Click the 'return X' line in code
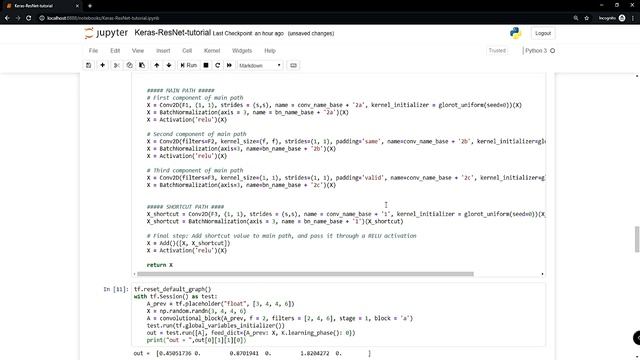640x360 pixels. click(x=160, y=265)
